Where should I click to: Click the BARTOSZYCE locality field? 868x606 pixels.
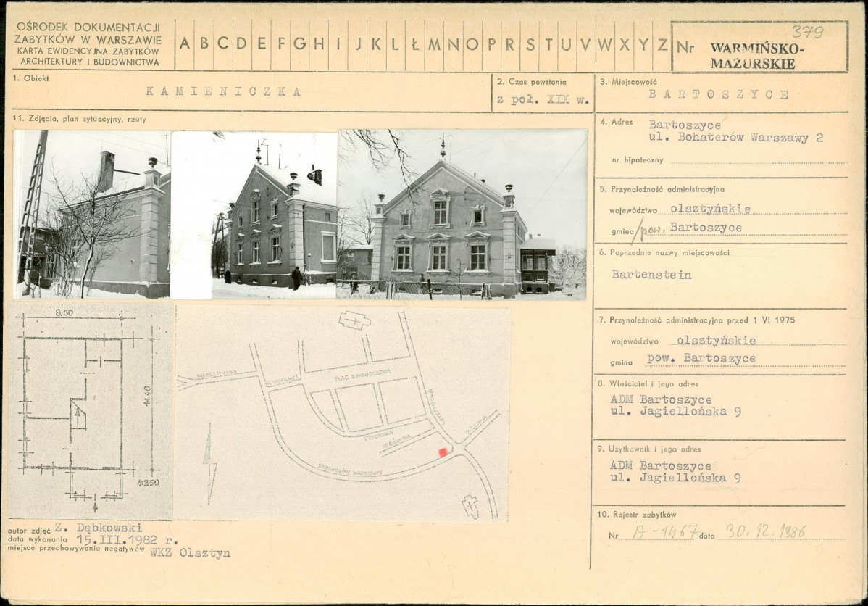click(x=719, y=94)
